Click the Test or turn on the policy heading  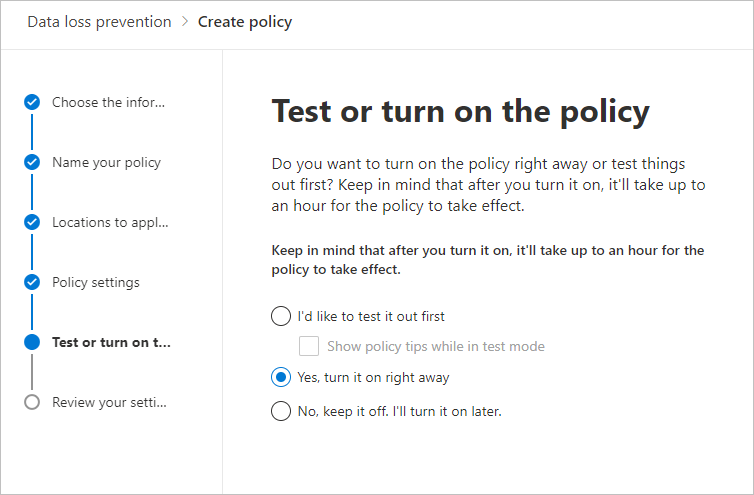[460, 111]
